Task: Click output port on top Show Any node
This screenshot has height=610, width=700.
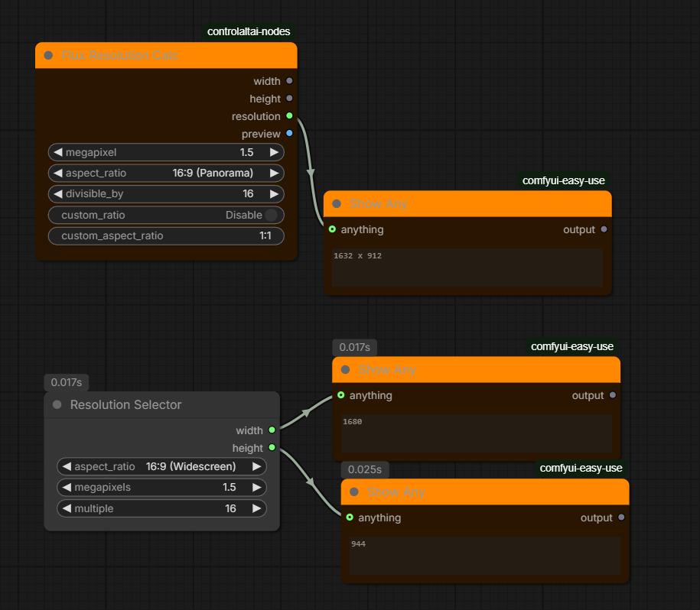Action: coord(604,229)
